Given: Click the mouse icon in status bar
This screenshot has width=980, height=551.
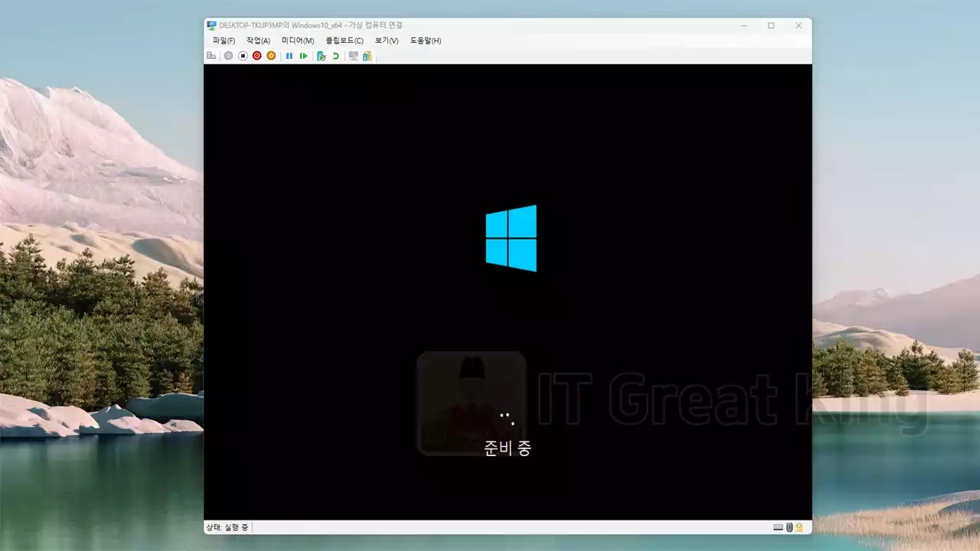Looking at the screenshot, I should click(789, 527).
